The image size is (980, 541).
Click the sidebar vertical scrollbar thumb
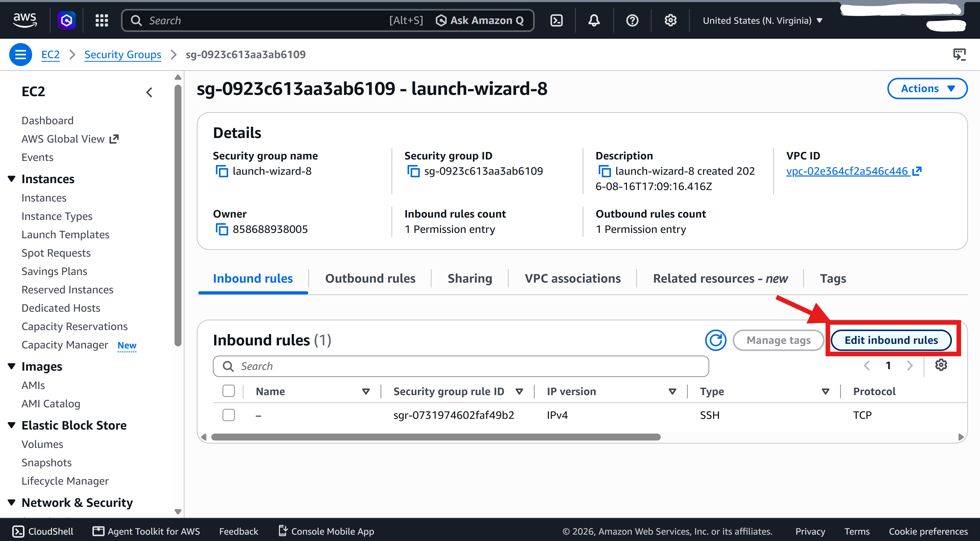(x=178, y=216)
